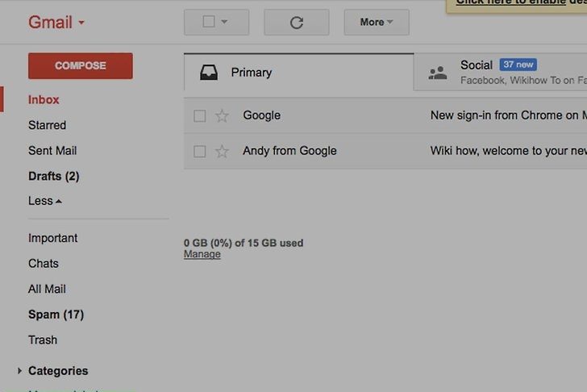Open the Gmail dropdown menu
This screenshot has height=392, width=587.
56,23
